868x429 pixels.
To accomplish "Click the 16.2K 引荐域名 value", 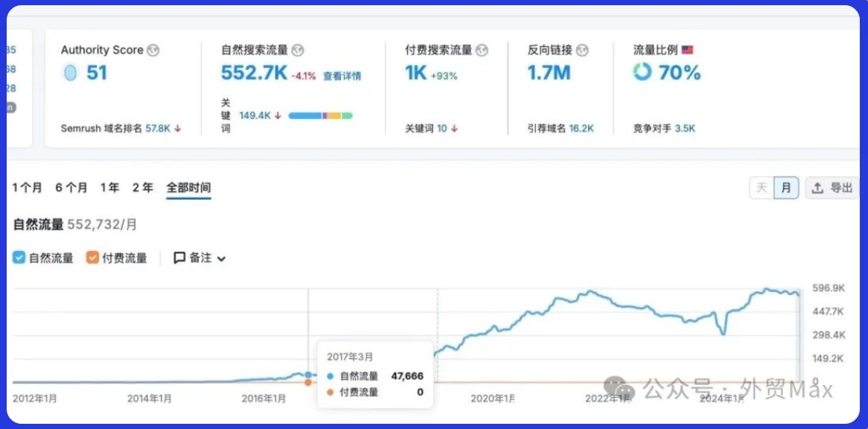I will 581,128.
